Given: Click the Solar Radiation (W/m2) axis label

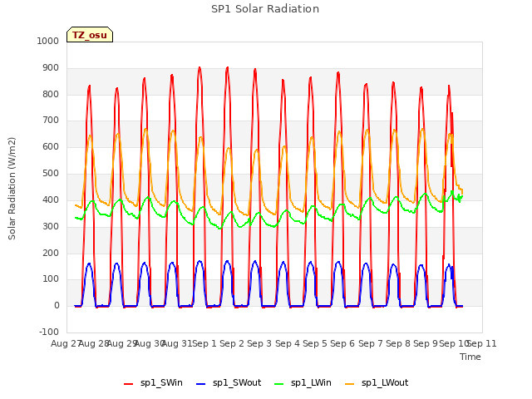Looking at the screenshot, I should pos(12,189).
